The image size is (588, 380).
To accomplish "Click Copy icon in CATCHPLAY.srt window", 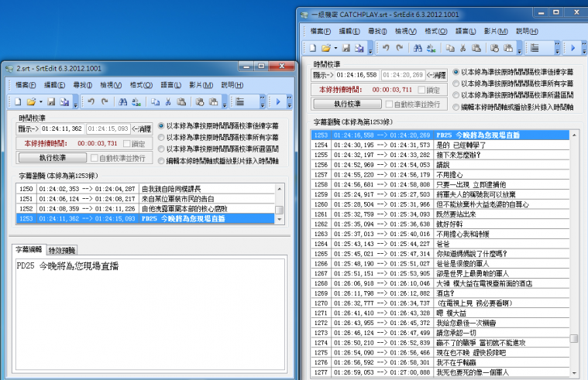I will [x=450, y=48].
